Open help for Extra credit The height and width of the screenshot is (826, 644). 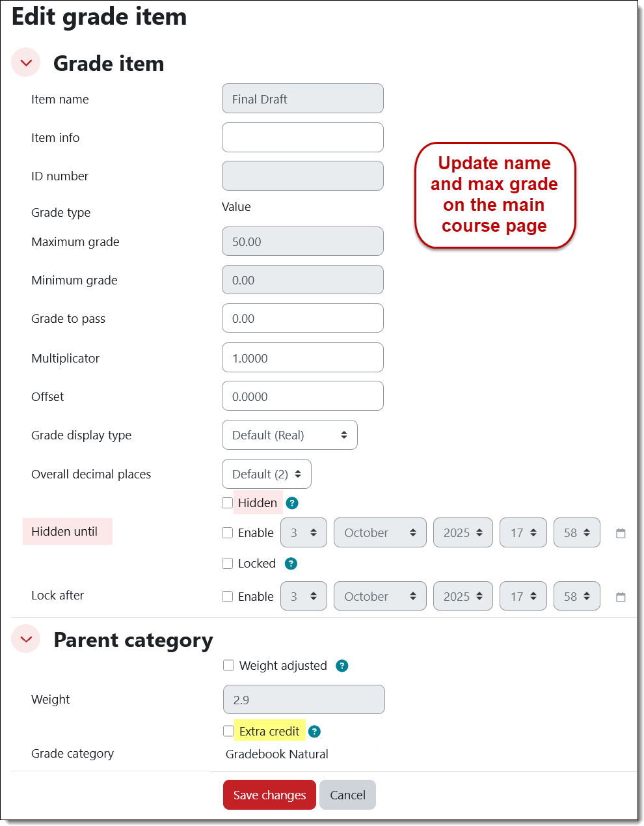coord(314,732)
